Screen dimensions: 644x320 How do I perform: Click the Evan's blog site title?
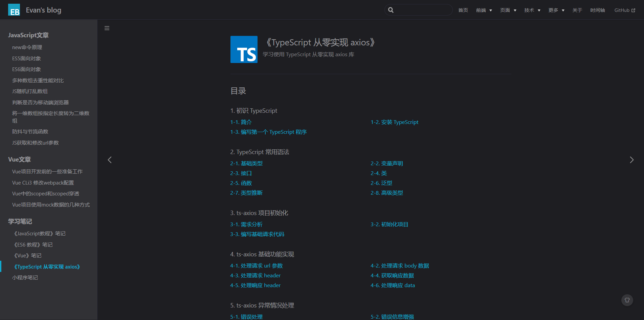44,10
